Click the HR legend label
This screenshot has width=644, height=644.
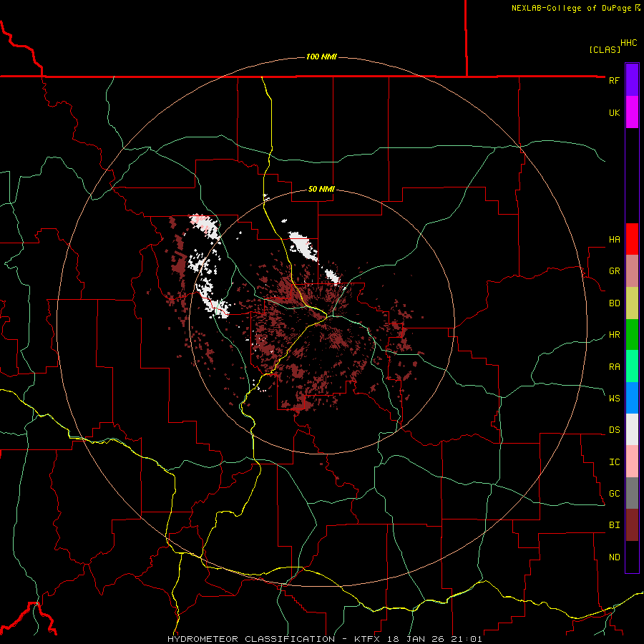614,335
